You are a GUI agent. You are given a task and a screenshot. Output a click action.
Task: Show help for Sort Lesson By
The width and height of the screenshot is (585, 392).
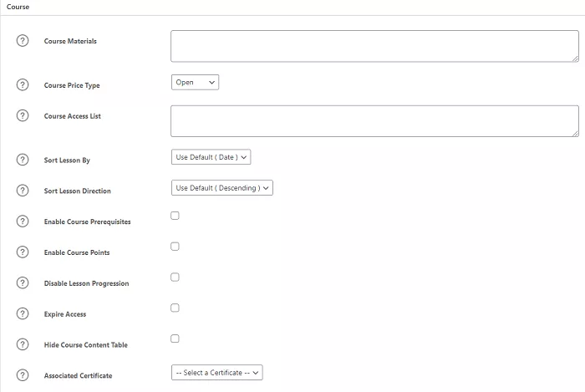coord(23,159)
